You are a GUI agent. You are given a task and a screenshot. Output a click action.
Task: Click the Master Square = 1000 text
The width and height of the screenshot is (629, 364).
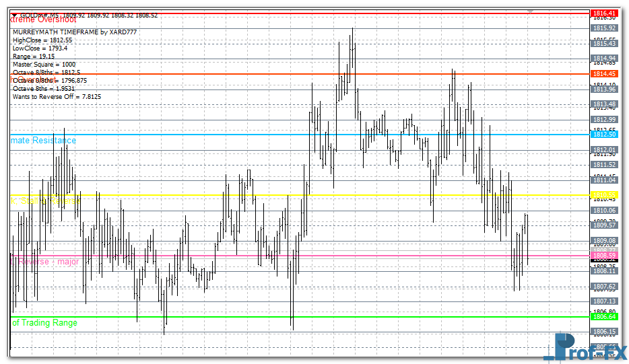pos(44,65)
